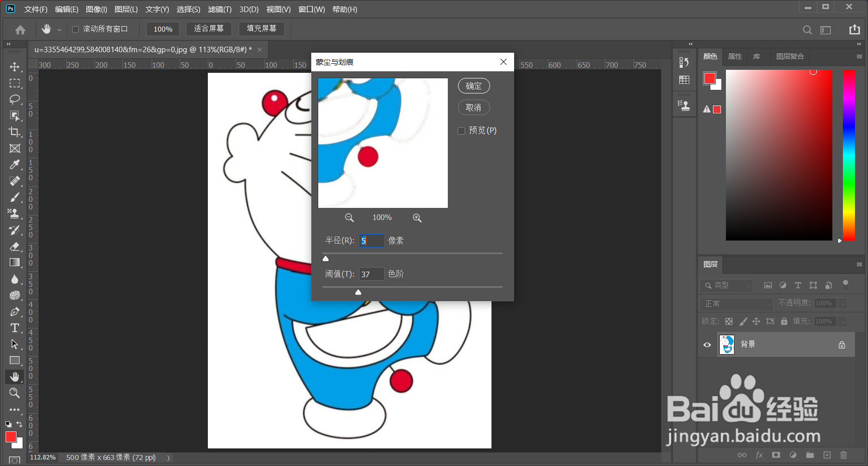Select the Horizontal Type tool
Image resolution: width=868 pixels, height=466 pixels.
pos(15,328)
